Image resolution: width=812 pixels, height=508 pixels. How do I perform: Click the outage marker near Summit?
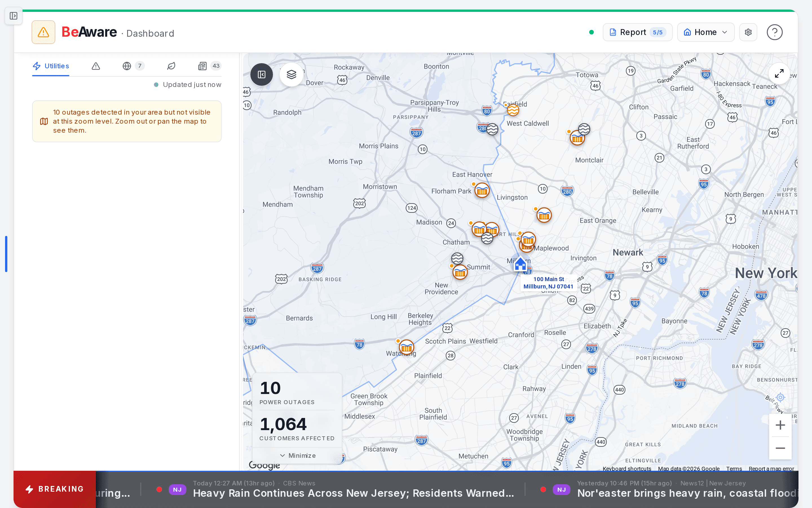pos(460,272)
